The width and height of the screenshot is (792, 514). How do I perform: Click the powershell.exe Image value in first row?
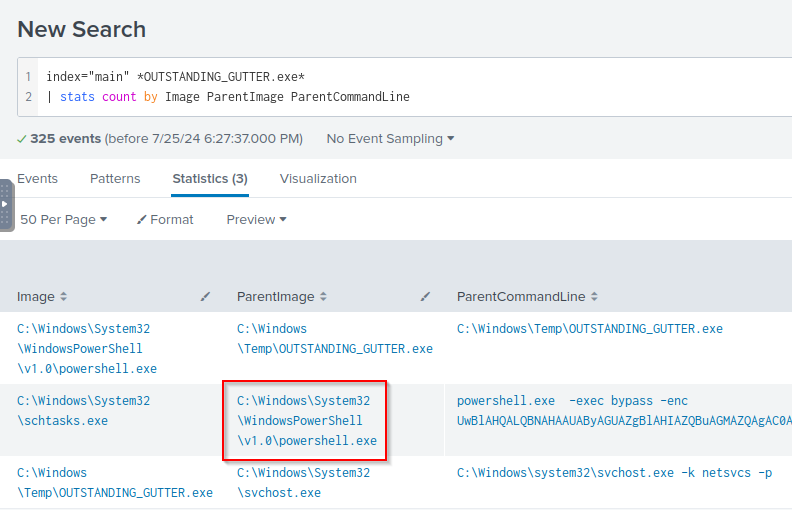[x=87, y=348]
